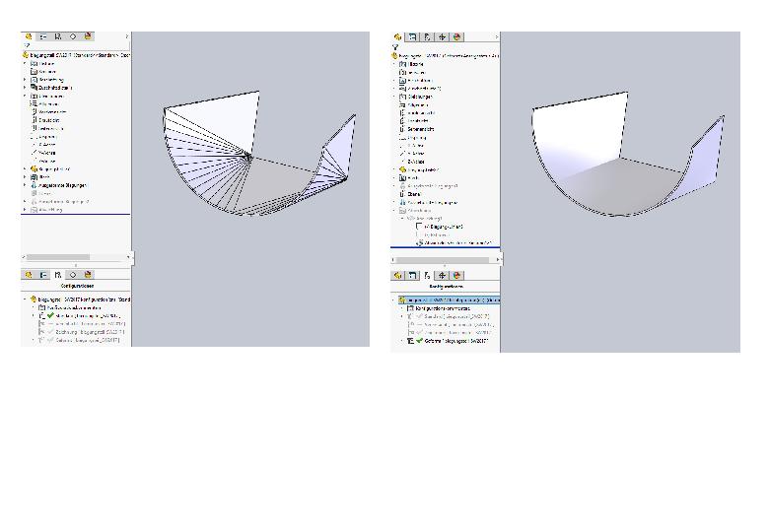Open DimXpertManager tab in right window top panel
Screen dimensions: 769x532
point(443,37)
